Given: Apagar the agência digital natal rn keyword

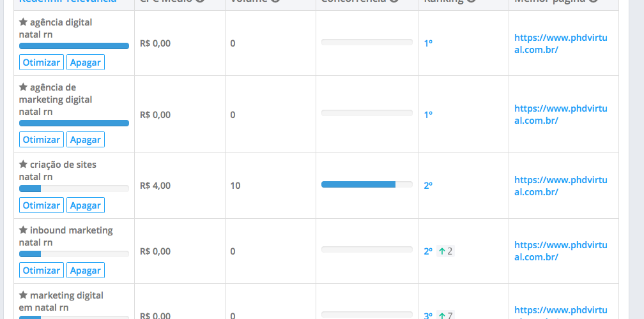Looking at the screenshot, I should [86, 63].
